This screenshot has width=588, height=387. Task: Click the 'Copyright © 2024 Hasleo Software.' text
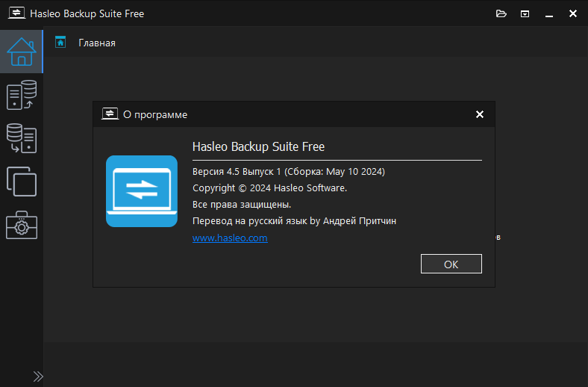pyautogui.click(x=269, y=188)
